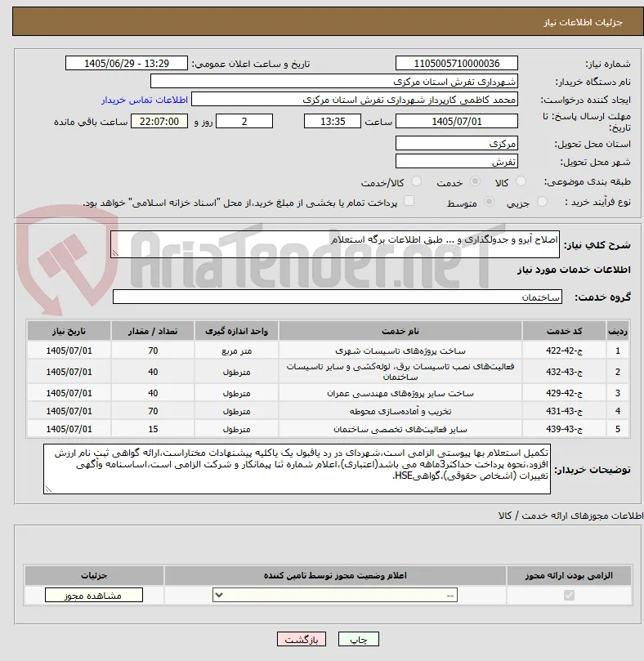
Task: Click service name ساخت سایر پروژه‌های مهندسی عمران
Action: tap(400, 393)
